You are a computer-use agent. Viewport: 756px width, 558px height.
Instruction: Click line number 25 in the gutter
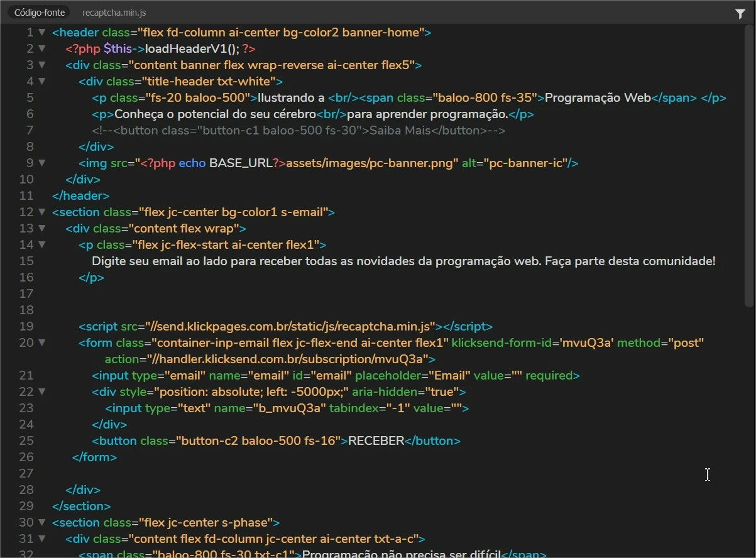click(x=26, y=440)
